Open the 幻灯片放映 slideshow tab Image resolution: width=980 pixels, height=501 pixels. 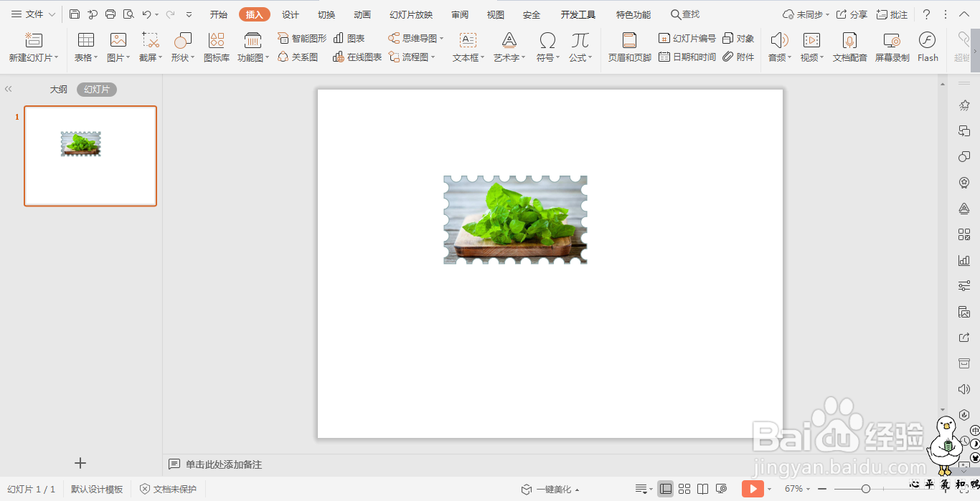coord(411,14)
